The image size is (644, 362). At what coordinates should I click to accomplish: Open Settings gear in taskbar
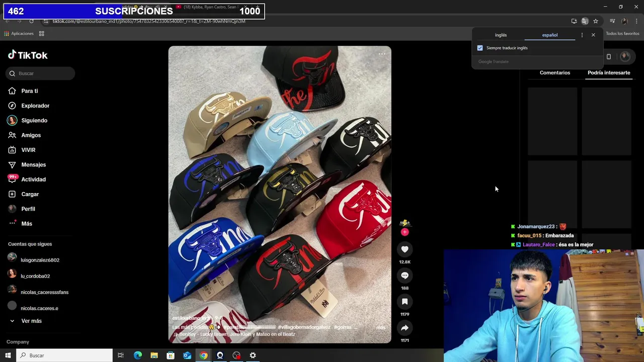(253, 355)
